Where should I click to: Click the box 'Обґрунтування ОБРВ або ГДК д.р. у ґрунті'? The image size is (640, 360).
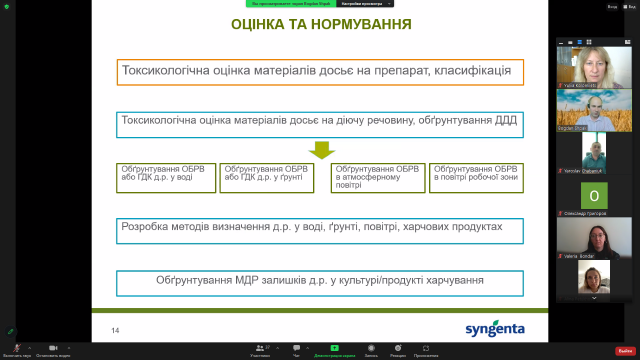click(267, 178)
